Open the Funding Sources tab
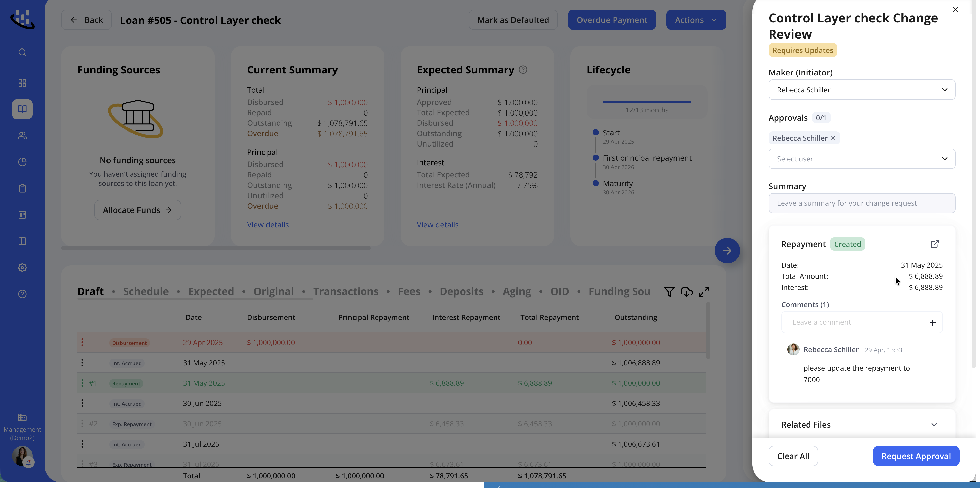This screenshot has width=980, height=488. point(619,291)
